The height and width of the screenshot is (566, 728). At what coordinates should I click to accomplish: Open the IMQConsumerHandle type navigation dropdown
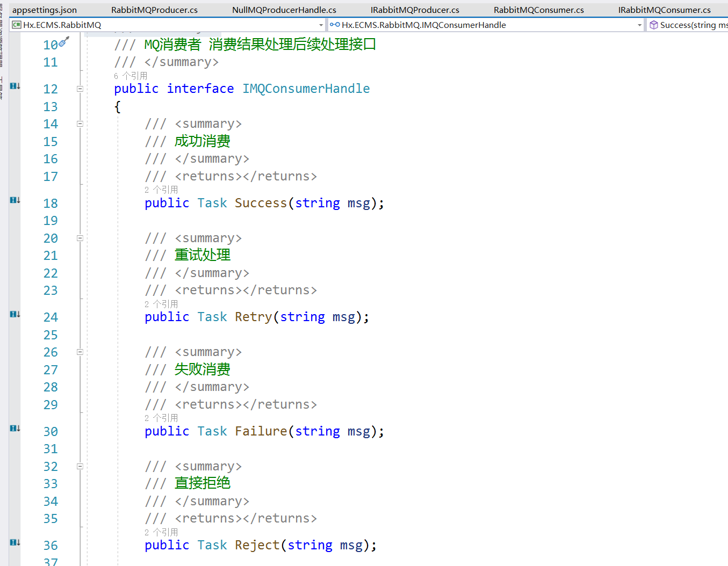click(486, 25)
